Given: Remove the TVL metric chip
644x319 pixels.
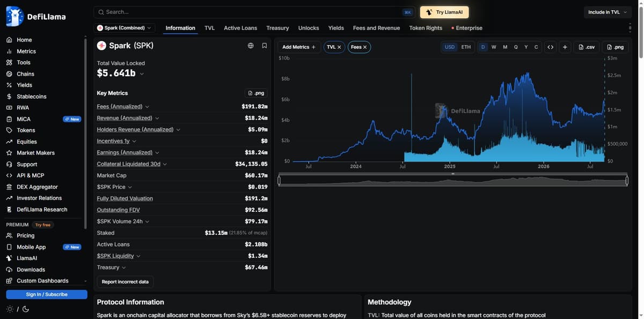Looking at the screenshot, I should (339, 47).
